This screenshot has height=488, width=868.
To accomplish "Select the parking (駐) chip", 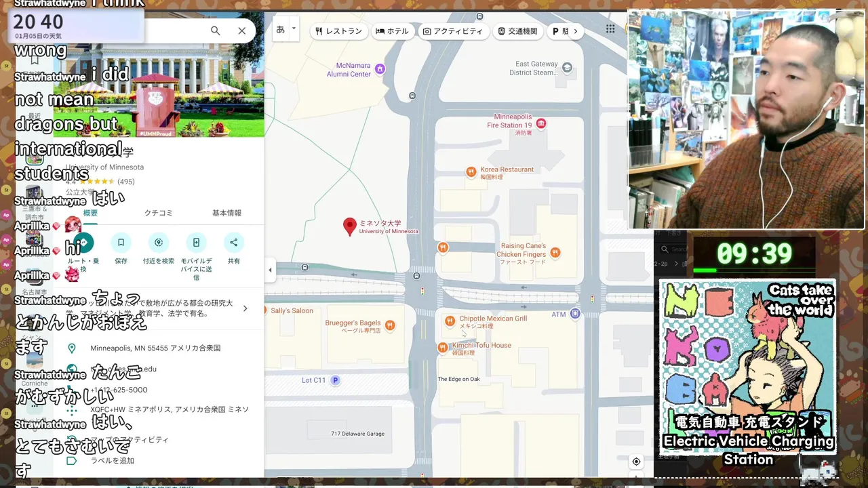I will coord(560,31).
